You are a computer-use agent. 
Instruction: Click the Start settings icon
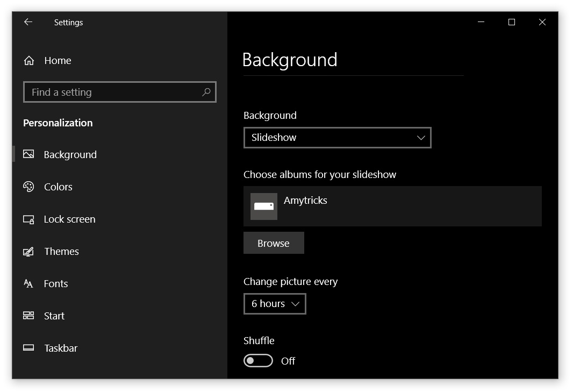(28, 316)
